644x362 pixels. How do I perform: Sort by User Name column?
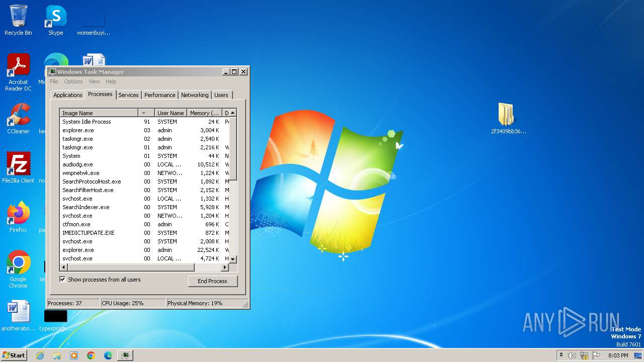click(171, 113)
